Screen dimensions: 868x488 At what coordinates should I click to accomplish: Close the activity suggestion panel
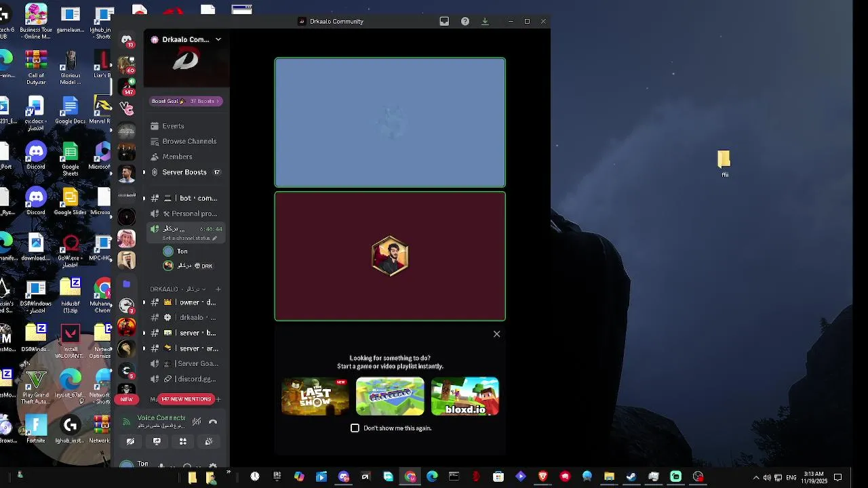tap(497, 334)
